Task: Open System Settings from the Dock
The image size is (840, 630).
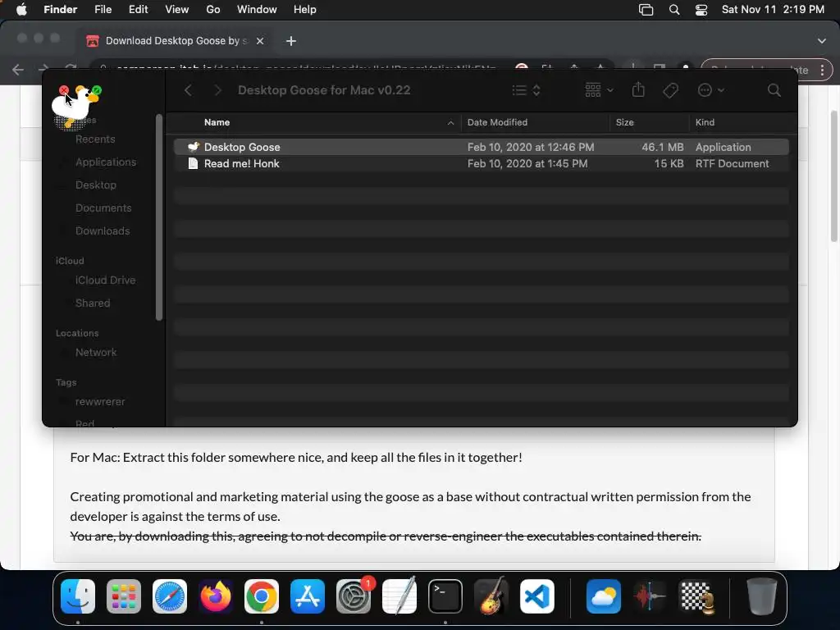Action: 354,596
